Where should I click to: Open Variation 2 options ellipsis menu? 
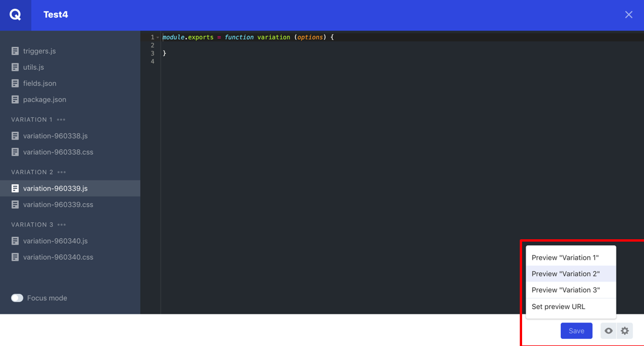(x=62, y=172)
